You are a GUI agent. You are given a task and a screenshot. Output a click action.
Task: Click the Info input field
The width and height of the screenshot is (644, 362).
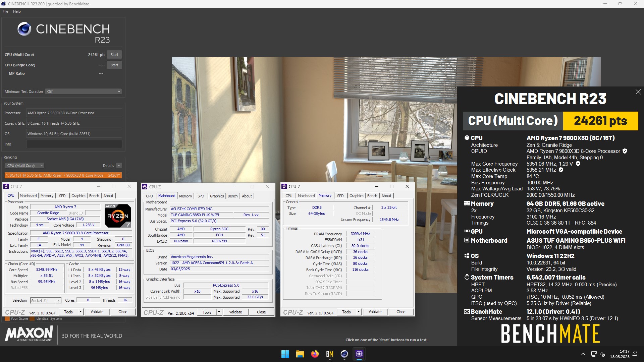click(74, 144)
